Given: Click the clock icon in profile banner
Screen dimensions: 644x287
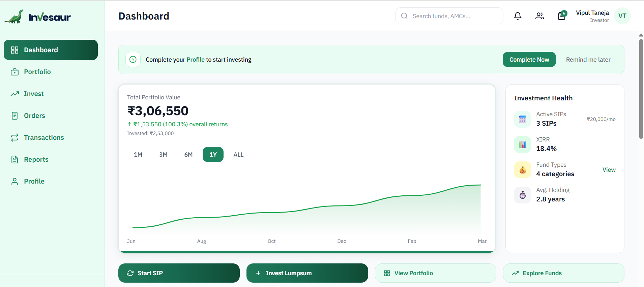Looking at the screenshot, I should pos(133,59).
